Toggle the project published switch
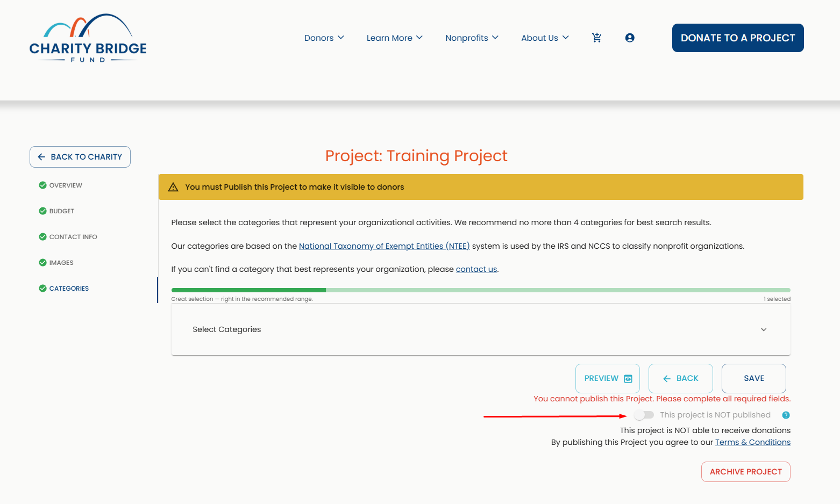840x504 pixels. pyautogui.click(x=644, y=415)
